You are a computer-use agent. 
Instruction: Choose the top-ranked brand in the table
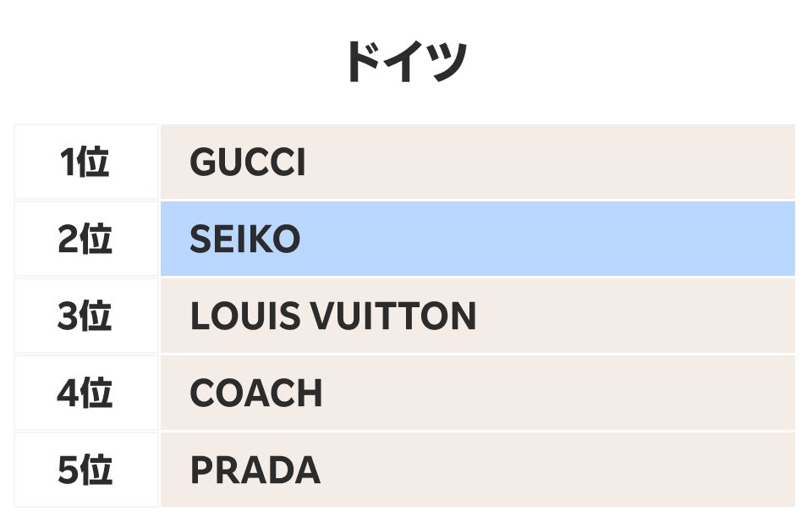[248, 162]
